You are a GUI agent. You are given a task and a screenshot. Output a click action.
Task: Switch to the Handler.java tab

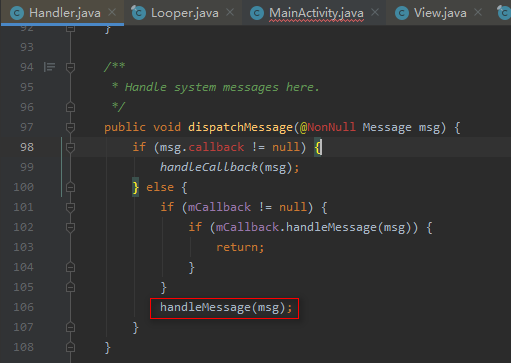pos(62,13)
